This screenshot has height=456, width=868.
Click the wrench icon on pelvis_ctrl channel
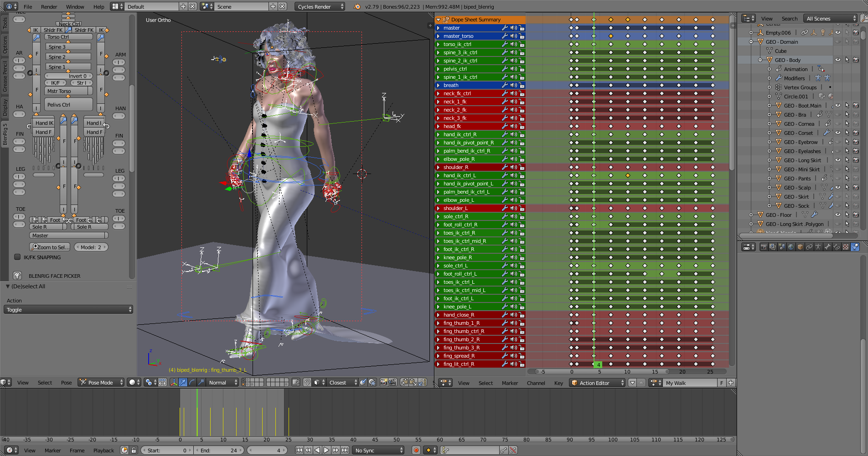pyautogui.click(x=505, y=69)
